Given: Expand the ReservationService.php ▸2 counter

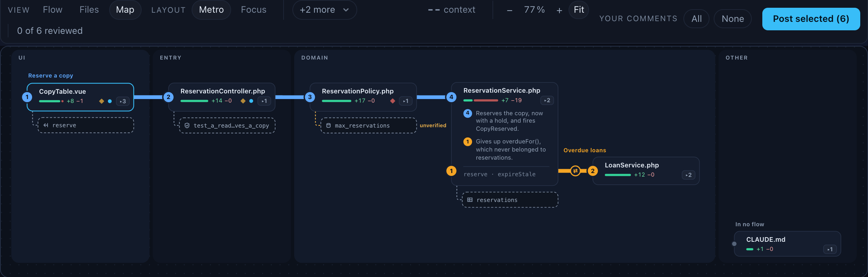Looking at the screenshot, I should point(547,100).
